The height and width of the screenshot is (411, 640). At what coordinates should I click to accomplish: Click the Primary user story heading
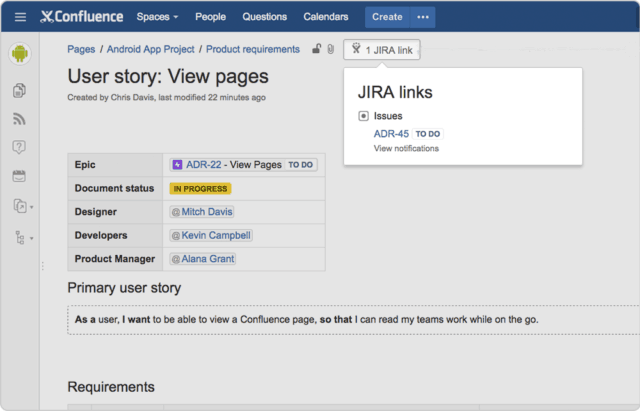pyautogui.click(x=124, y=288)
